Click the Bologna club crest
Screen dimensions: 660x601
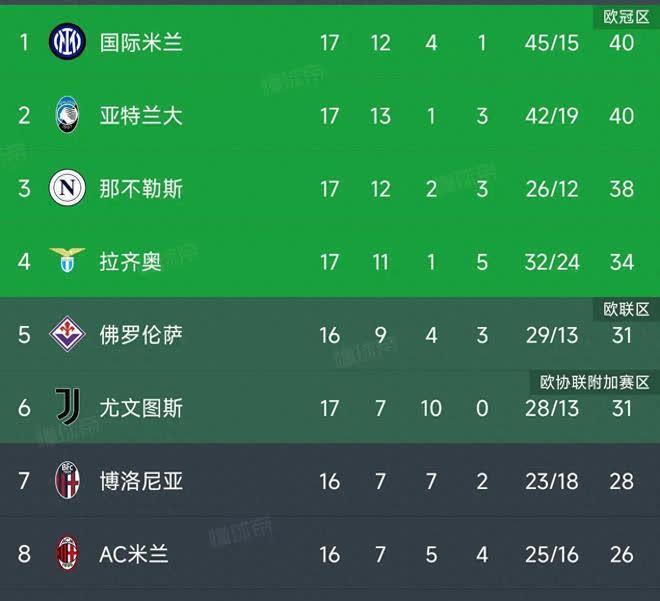pos(67,480)
